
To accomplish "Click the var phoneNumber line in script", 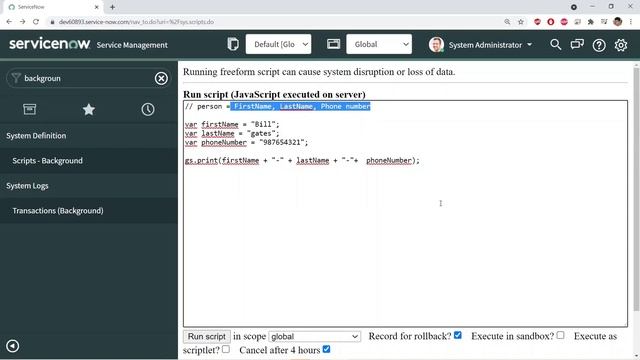I will 247,142.
